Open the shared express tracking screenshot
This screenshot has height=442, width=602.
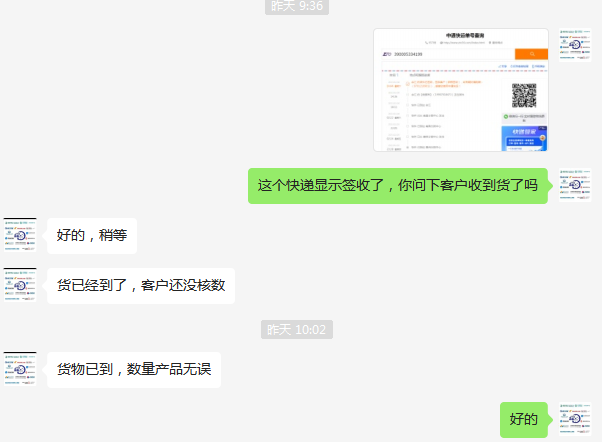pyautogui.click(x=461, y=90)
